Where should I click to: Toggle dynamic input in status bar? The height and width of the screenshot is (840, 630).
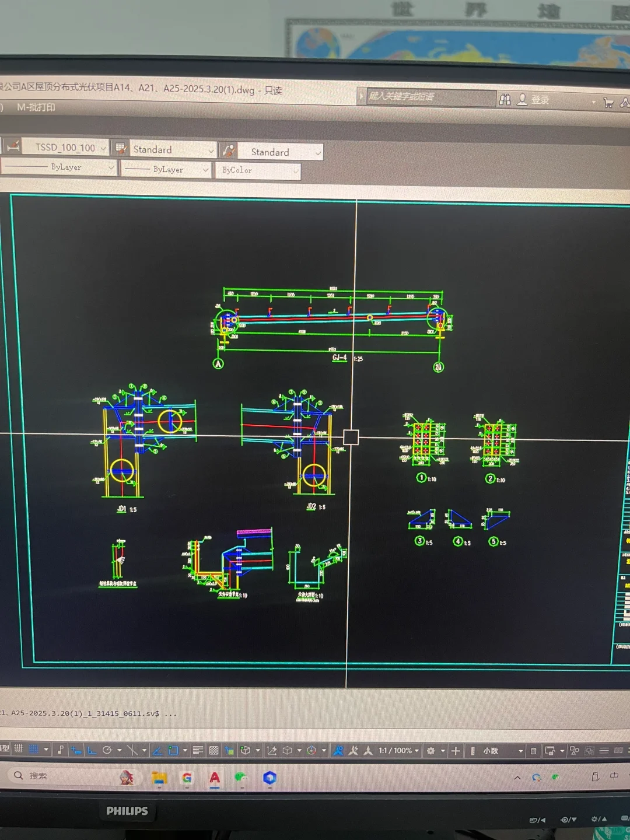pos(76,750)
